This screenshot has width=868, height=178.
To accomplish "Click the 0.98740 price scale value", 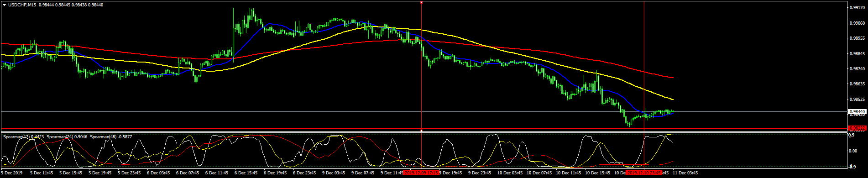I will (857, 69).
